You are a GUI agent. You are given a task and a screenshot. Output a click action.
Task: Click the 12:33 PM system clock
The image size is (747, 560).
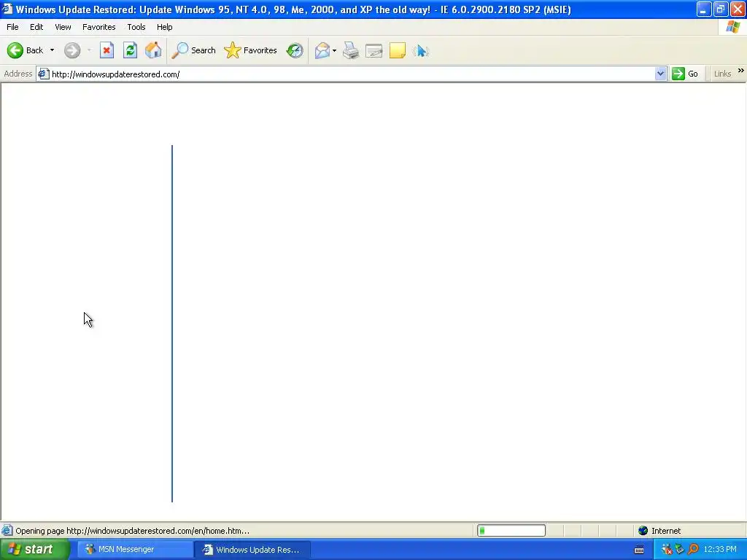click(x=720, y=550)
